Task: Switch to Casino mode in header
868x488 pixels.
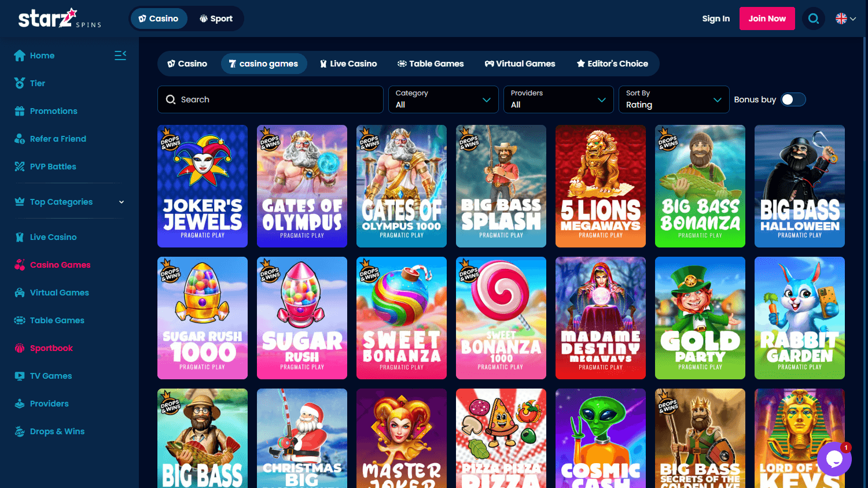Action: pyautogui.click(x=159, y=19)
